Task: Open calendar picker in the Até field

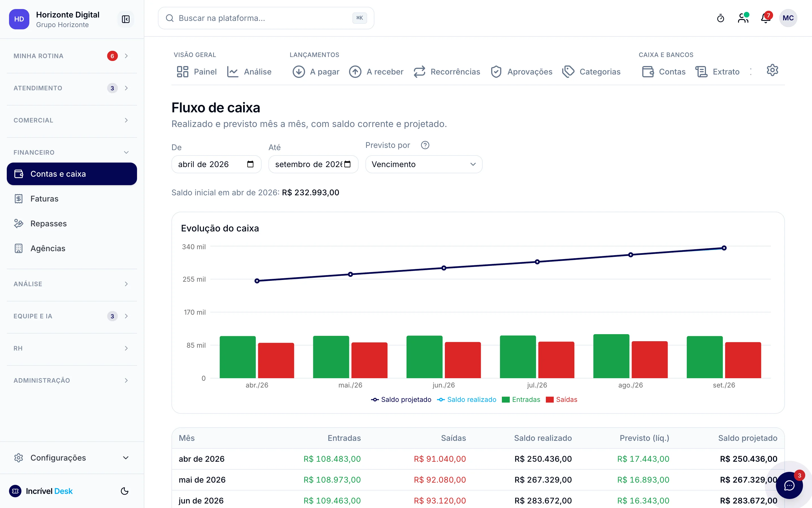Action: pyautogui.click(x=348, y=164)
